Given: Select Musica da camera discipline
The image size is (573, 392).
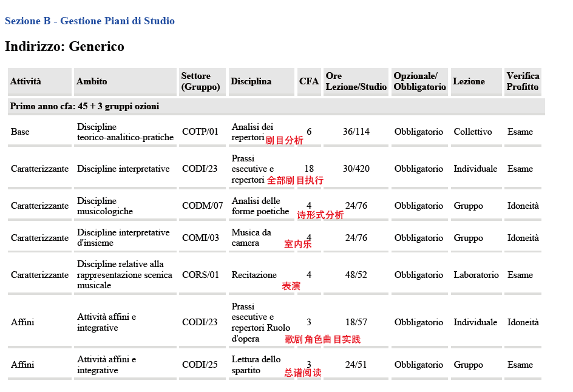Looking at the screenshot, I should pyautogui.click(x=251, y=238).
